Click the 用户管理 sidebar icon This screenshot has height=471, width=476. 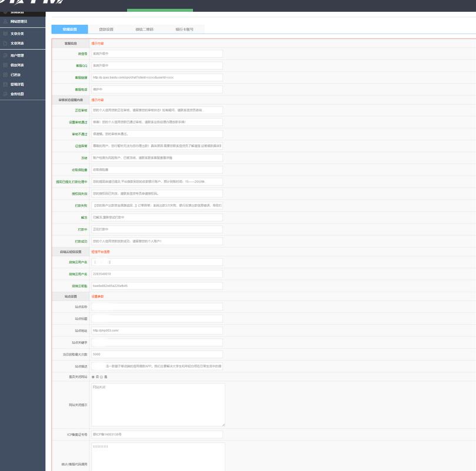click(5, 55)
